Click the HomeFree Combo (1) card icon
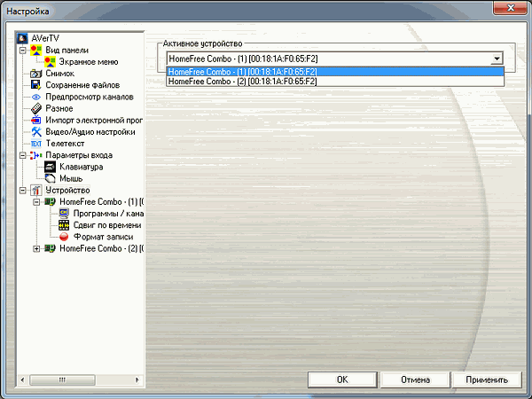Viewport: 532px width, 399px height. click(x=50, y=202)
